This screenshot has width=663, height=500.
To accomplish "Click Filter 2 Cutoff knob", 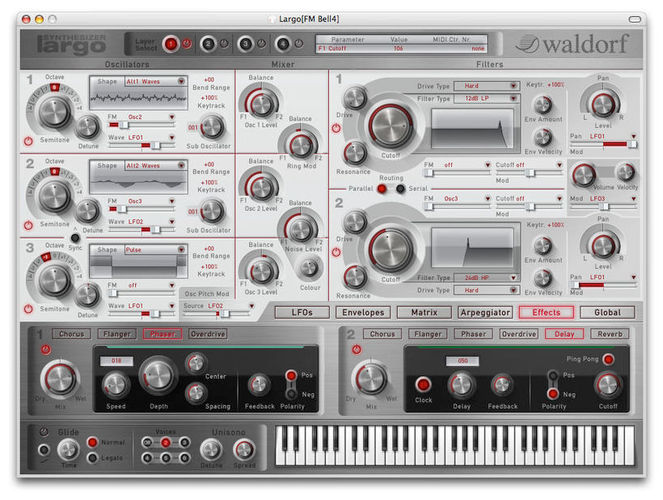I will tap(390, 250).
